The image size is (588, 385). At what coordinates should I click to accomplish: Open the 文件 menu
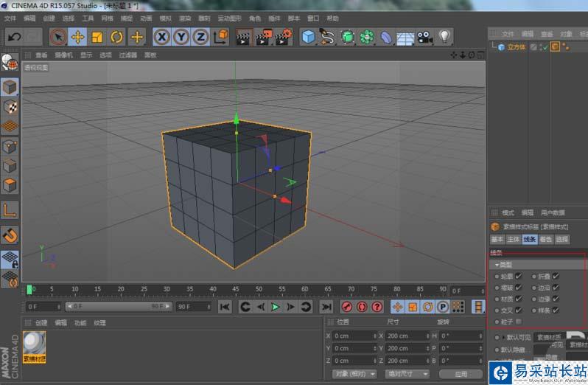pyautogui.click(x=10, y=18)
